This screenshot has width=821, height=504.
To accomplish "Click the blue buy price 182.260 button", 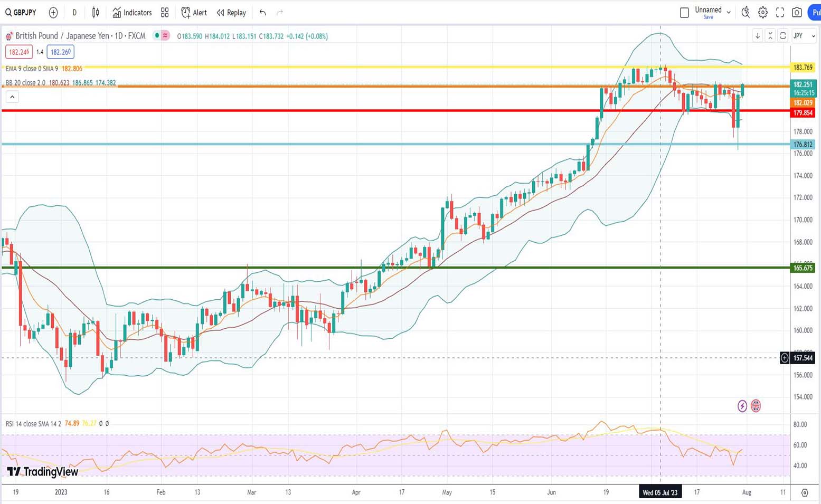I will click(x=60, y=52).
